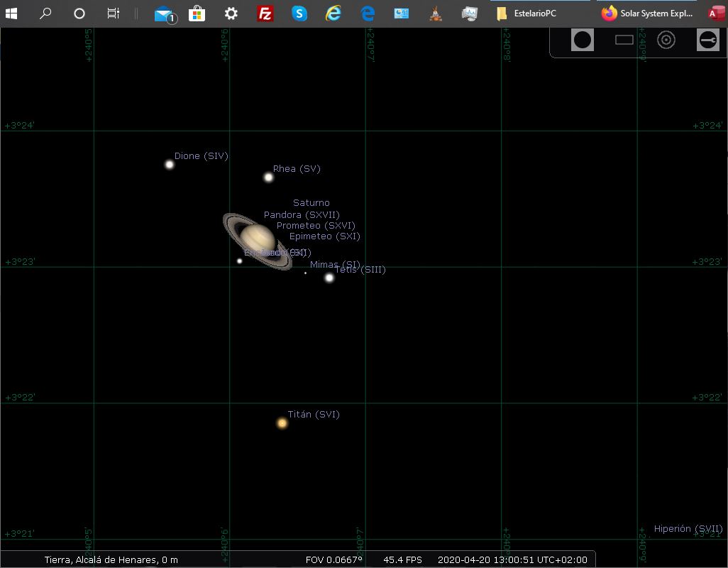The height and width of the screenshot is (568, 728).
Task: Open Windows Settings gear icon
Action: coord(231,13)
